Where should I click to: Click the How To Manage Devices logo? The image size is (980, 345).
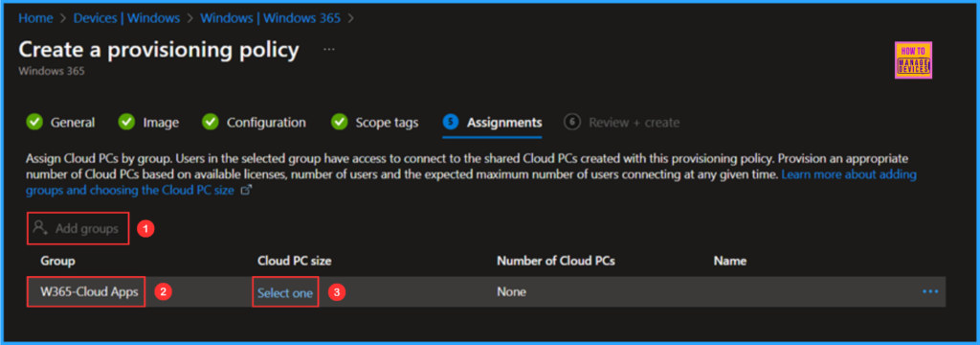[x=913, y=60]
